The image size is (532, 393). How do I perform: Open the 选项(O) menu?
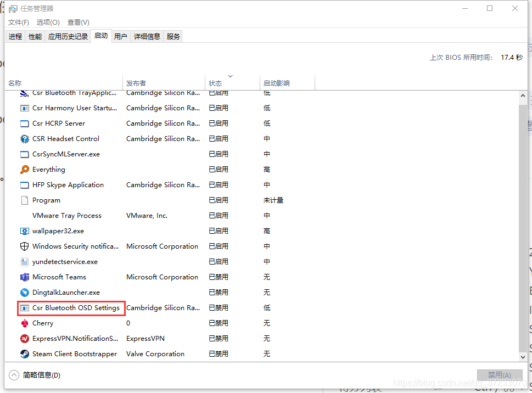tap(48, 23)
